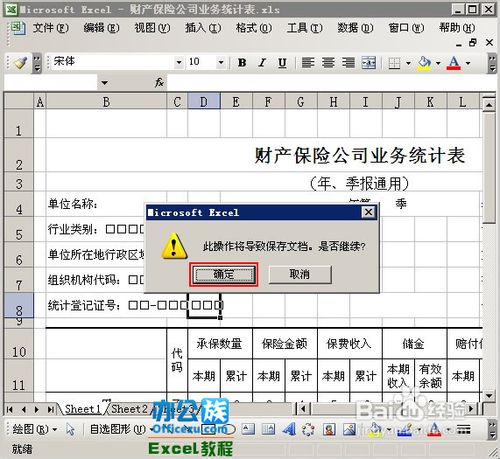Toggle italic formatting
The width and height of the screenshot is (500, 459).
click(x=262, y=62)
